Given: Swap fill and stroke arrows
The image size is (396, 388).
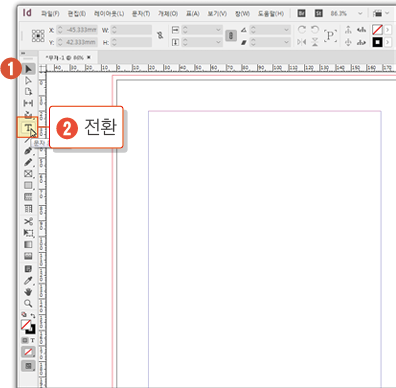Looking at the screenshot, I should coord(33,315).
